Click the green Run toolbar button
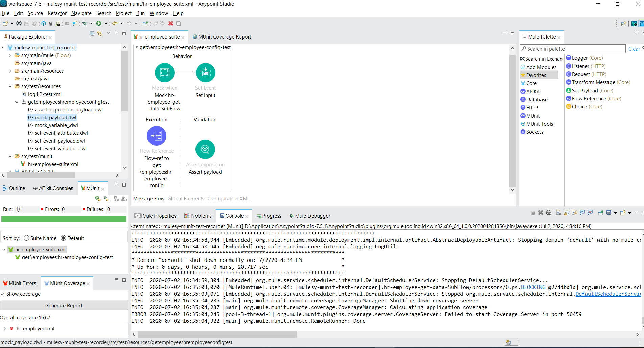Image resolution: width=644 pixels, height=348 pixels. tap(99, 23)
